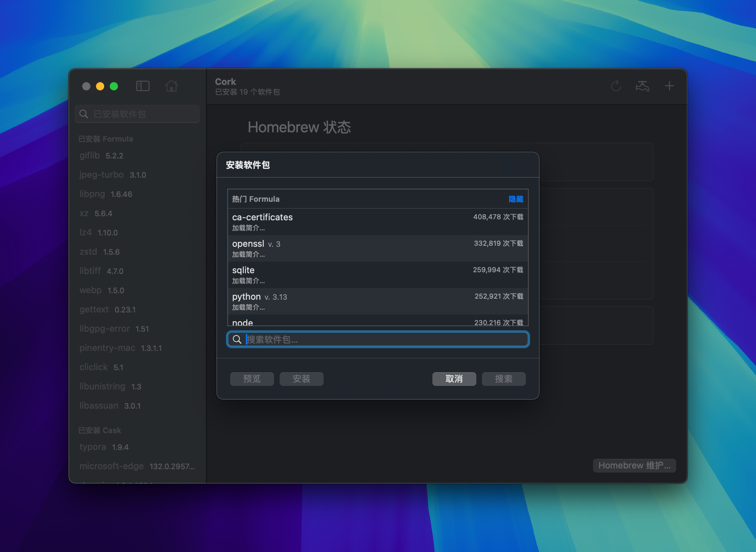
Task: Focus the installed packages search field
Action: click(x=137, y=114)
